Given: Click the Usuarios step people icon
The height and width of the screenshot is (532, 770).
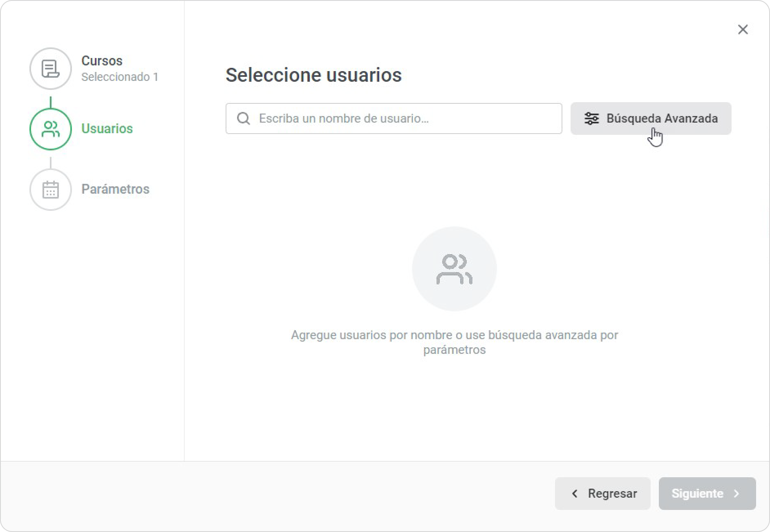Looking at the screenshot, I should (x=51, y=129).
